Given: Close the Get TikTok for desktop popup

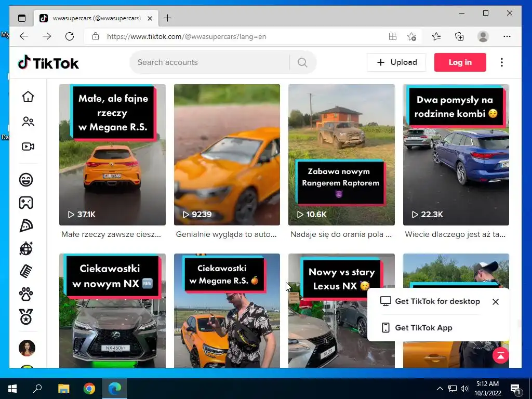Looking at the screenshot, I should pos(495,302).
